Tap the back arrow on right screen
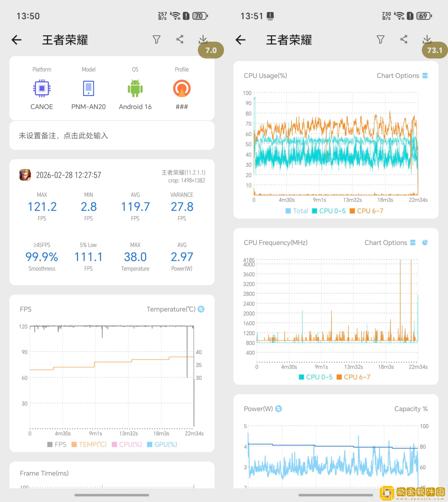Image resolution: width=448 pixels, height=502 pixels. coord(240,40)
